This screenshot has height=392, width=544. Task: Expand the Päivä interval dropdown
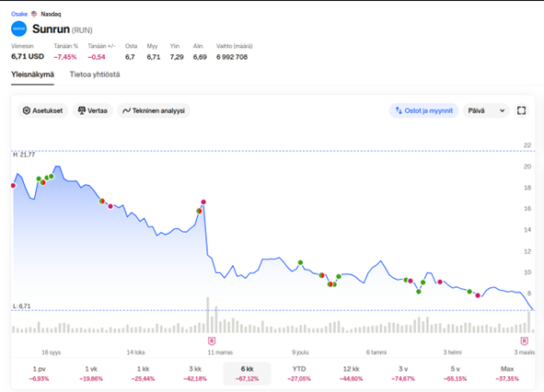(x=486, y=110)
